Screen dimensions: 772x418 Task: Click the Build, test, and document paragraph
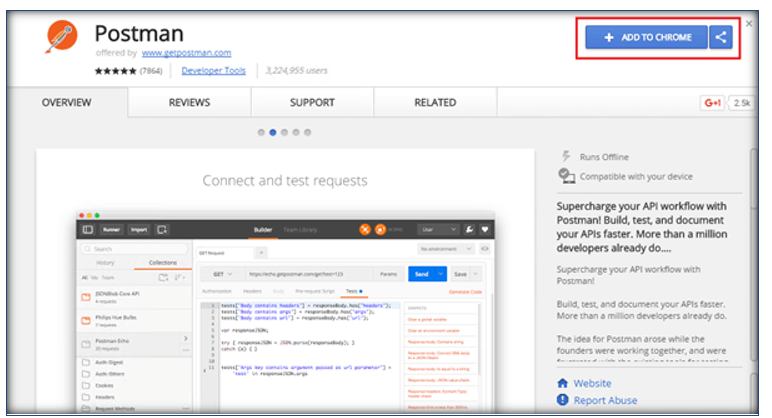[642, 310]
